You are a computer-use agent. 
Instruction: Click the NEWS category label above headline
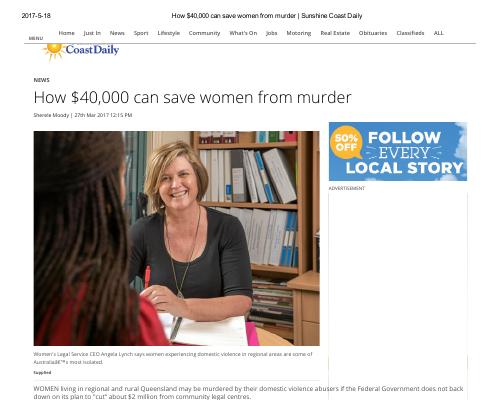[x=41, y=80]
